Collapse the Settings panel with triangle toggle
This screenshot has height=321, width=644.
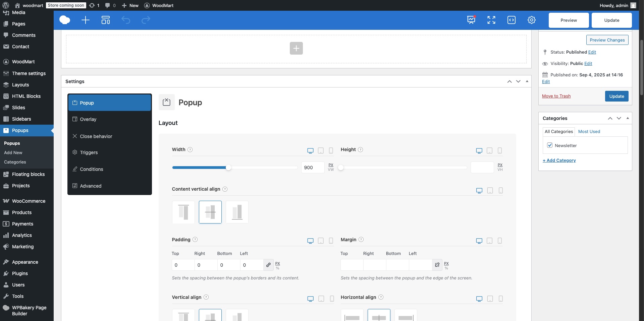click(527, 81)
